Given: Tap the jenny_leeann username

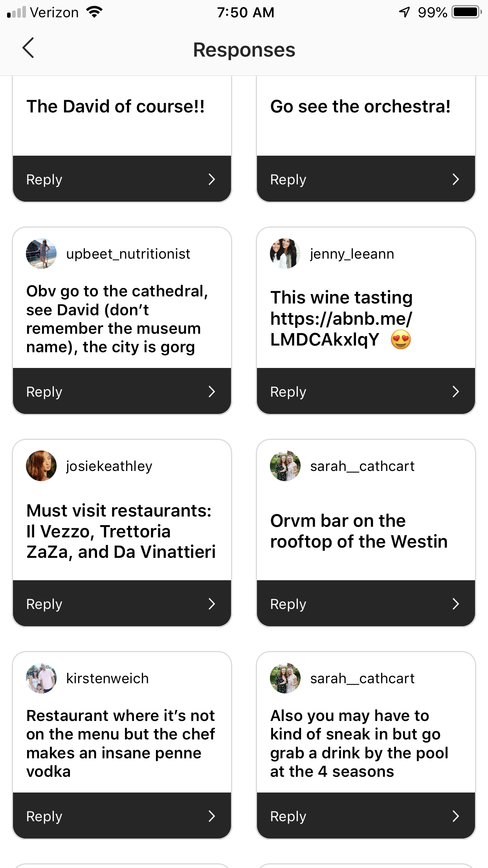Looking at the screenshot, I should pos(352,254).
